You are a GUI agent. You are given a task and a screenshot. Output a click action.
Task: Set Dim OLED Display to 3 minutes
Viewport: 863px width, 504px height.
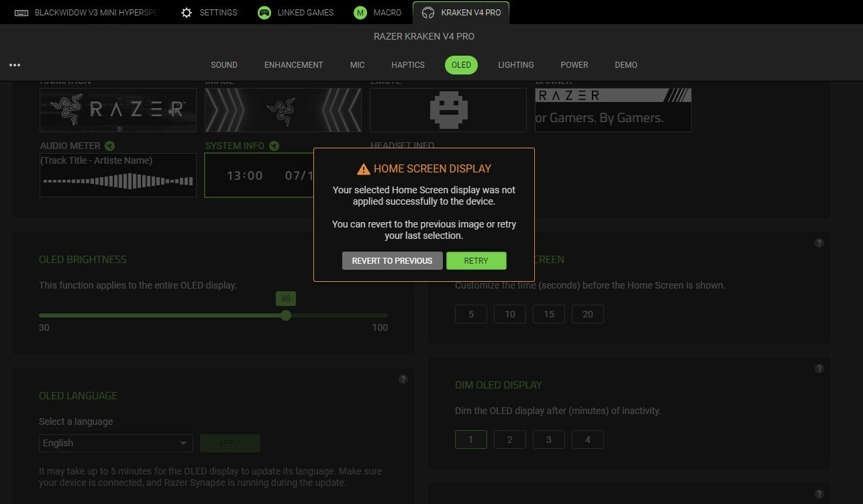click(549, 440)
